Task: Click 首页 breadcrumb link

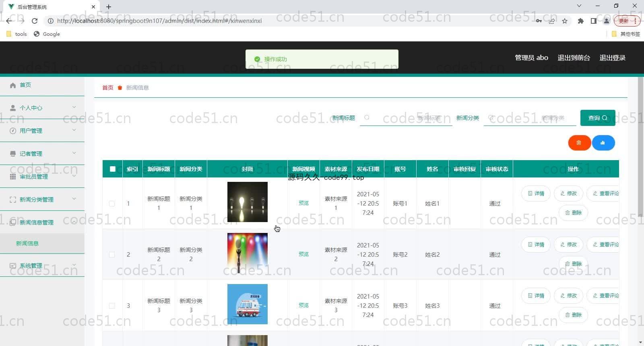Action: (108, 88)
